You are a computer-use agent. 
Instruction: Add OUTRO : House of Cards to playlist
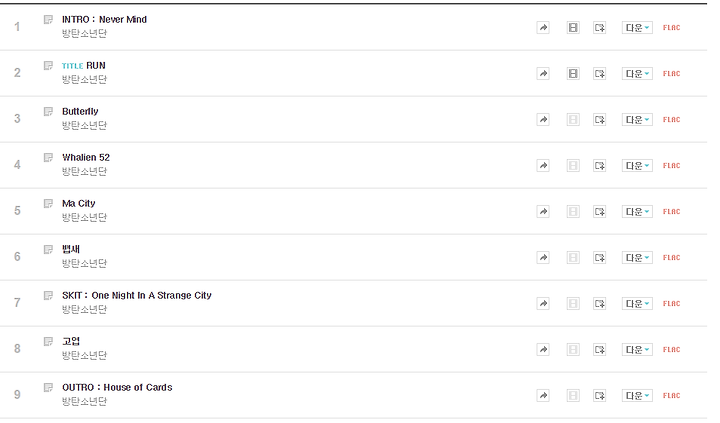[600, 395]
